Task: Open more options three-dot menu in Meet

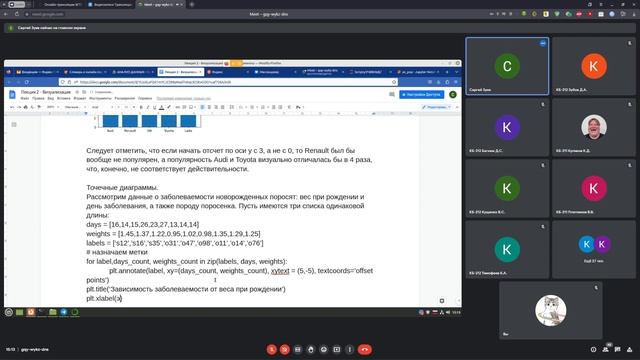Action: [x=349, y=349]
